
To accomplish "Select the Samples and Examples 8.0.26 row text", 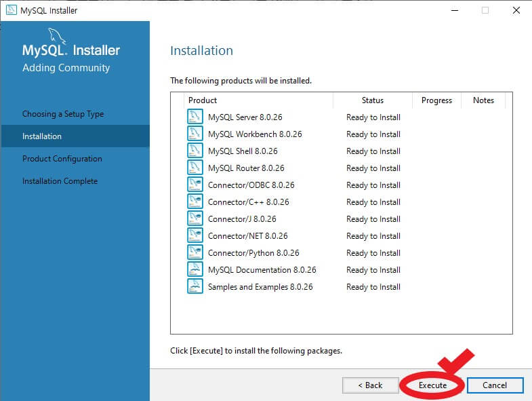I will (260, 287).
